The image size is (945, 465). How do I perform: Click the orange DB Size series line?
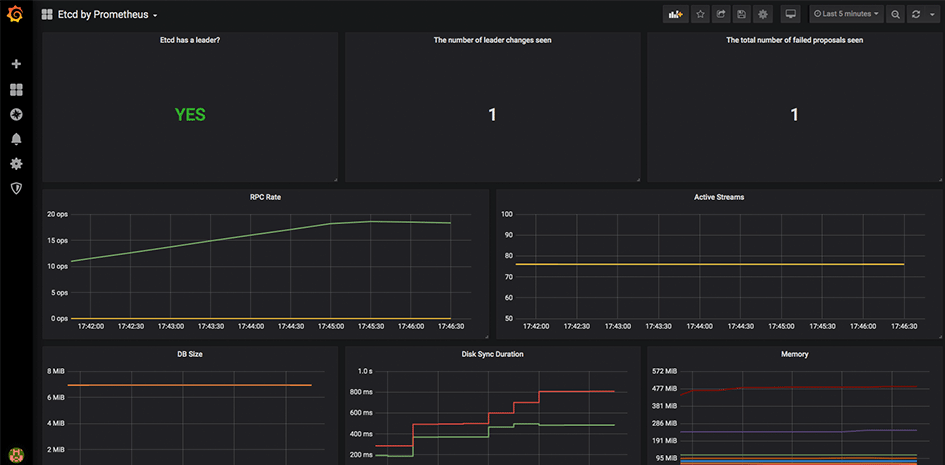tap(190, 385)
